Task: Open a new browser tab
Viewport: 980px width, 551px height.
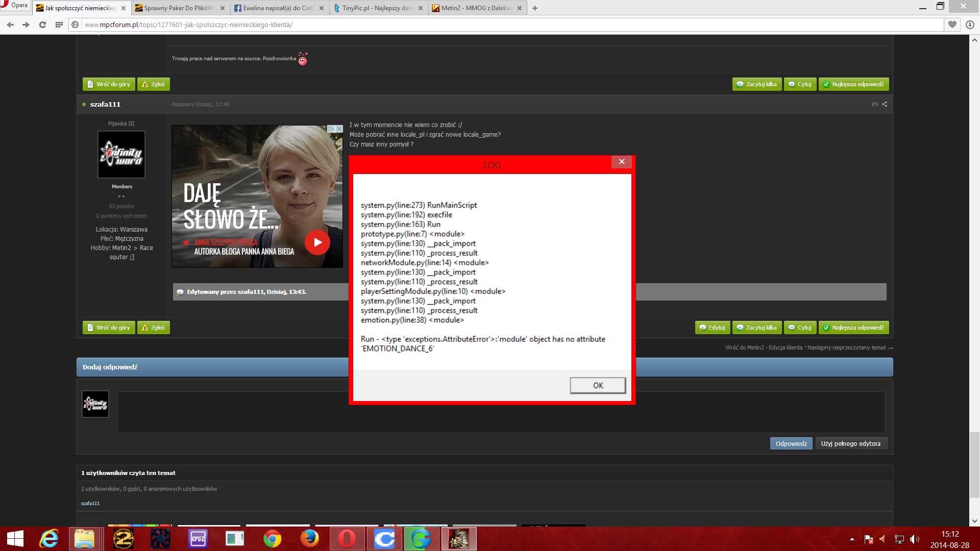Action: click(x=535, y=8)
